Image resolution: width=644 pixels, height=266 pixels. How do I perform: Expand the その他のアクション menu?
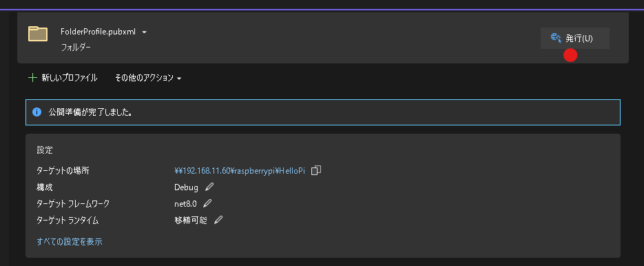coord(148,78)
